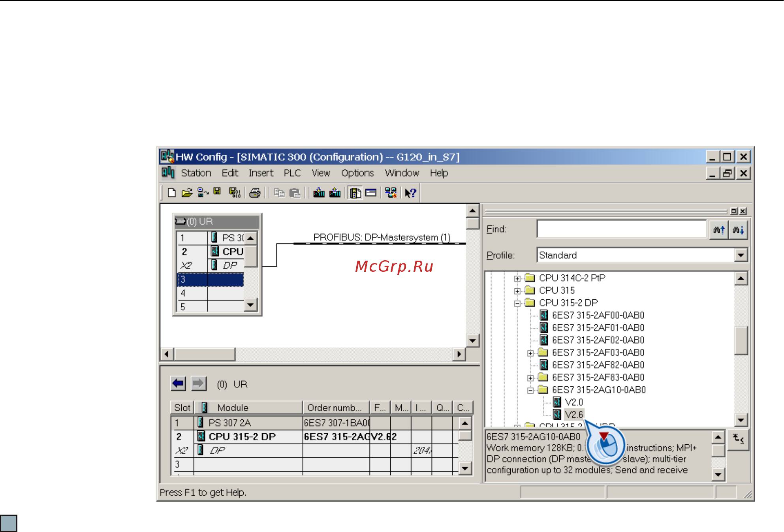784x532 pixels.
Task: Click the Find upward binoculars button
Action: tap(719, 229)
